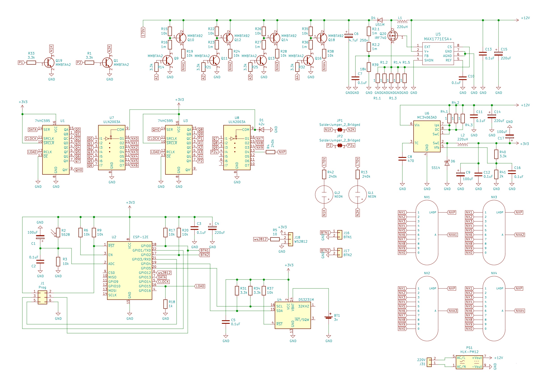
Task: Click the NXA2 label below R24
Action: tap(230, 66)
